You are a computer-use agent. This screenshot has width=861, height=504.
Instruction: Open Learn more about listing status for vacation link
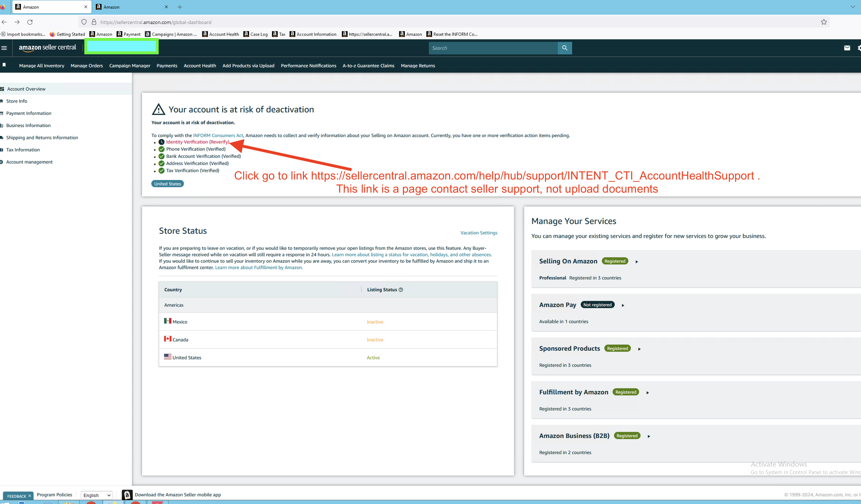[412, 255]
